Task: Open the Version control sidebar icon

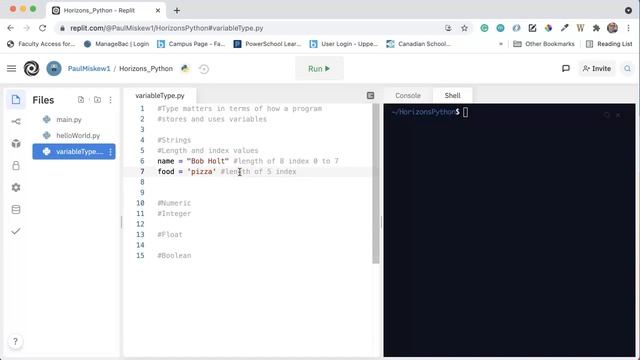Action: [16, 122]
